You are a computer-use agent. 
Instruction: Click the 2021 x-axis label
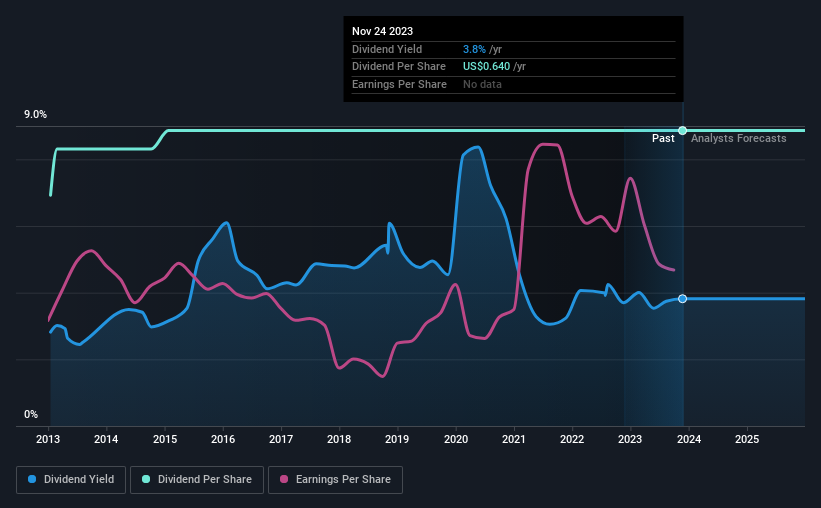[514, 439]
